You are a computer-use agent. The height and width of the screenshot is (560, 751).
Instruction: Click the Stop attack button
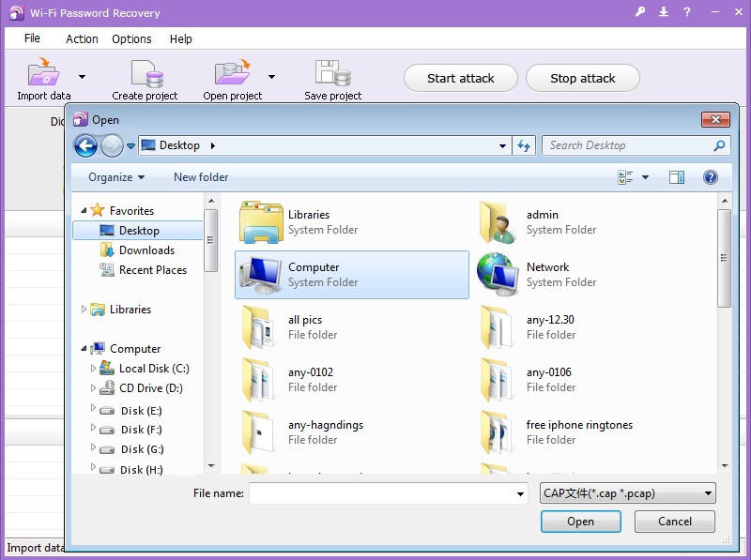(x=582, y=78)
